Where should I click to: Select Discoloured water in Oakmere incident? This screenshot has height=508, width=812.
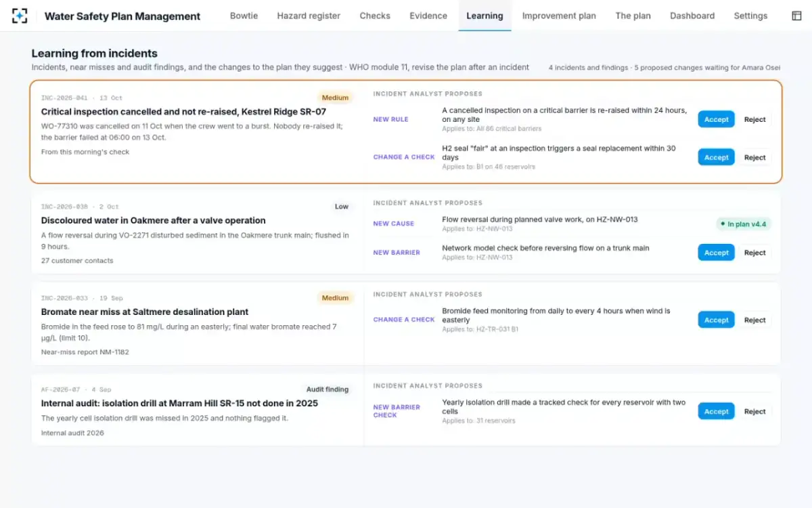[153, 221]
